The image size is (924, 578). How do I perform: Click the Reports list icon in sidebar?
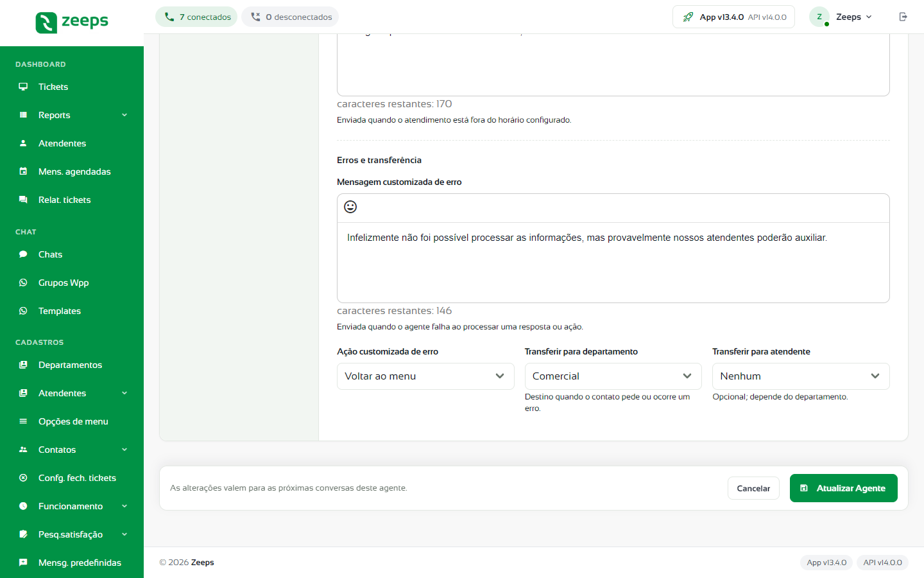23,115
